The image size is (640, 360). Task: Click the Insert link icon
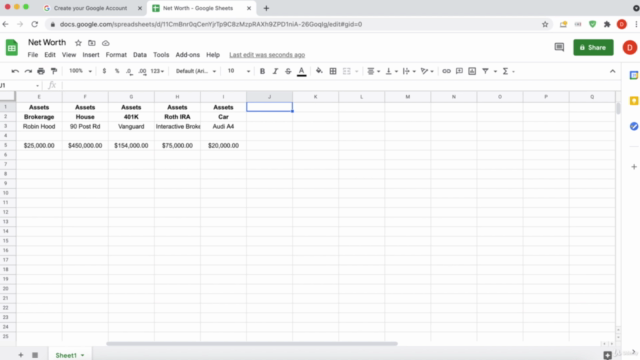coord(447,71)
